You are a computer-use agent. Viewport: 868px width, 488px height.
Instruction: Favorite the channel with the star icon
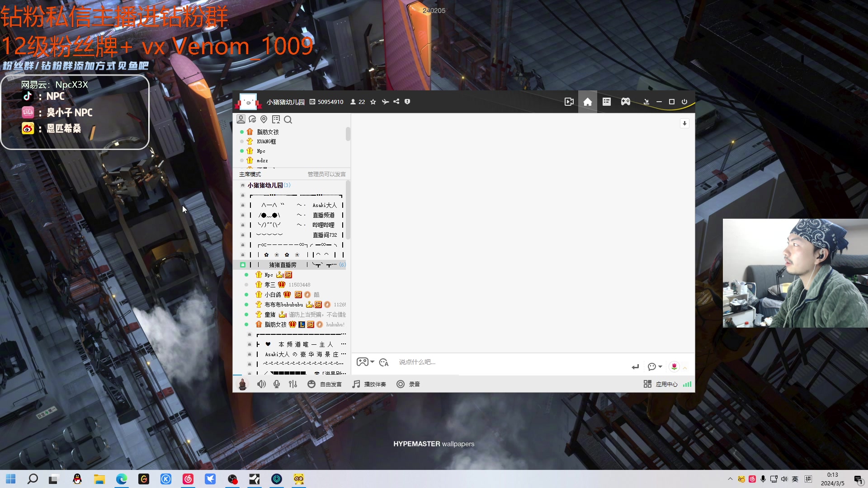click(373, 102)
